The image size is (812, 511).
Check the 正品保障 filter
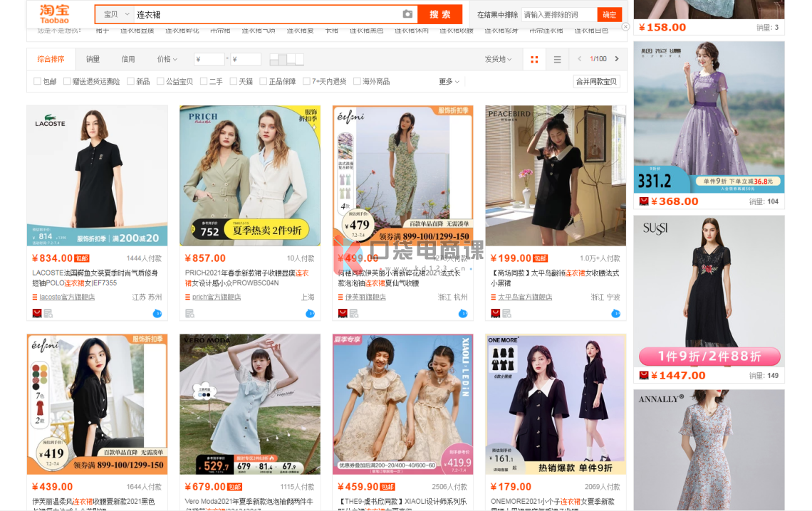pyautogui.click(x=263, y=81)
